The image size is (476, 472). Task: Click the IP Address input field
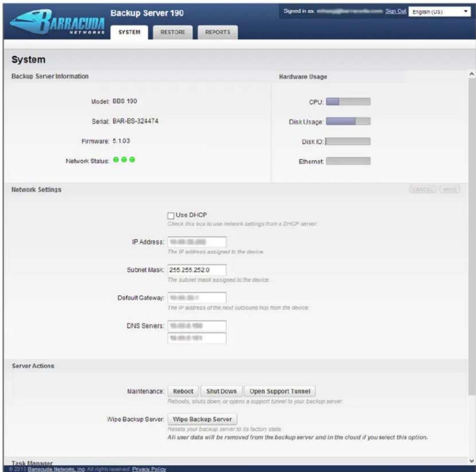(x=197, y=242)
